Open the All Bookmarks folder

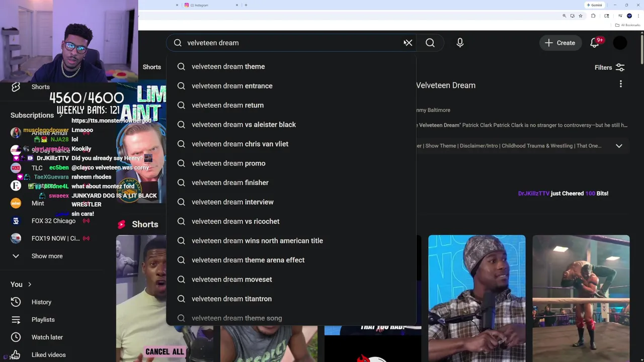click(627, 25)
